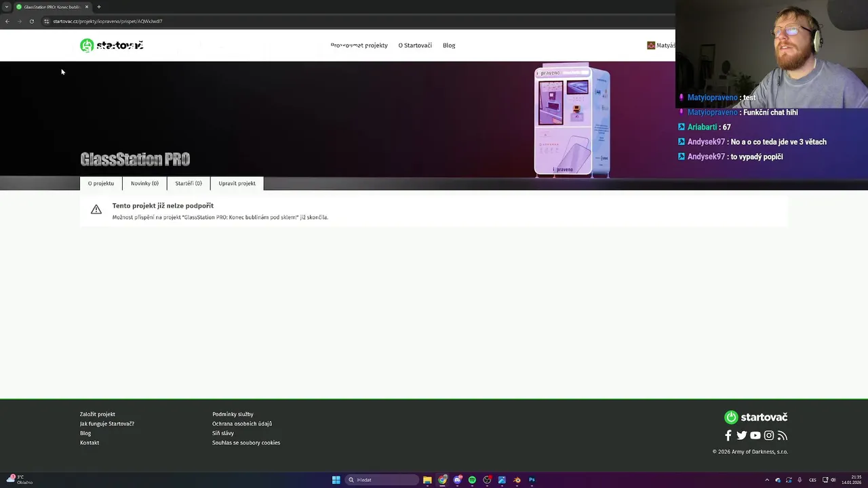Click the Založit projekt footer link
Image resolution: width=868 pixels, height=488 pixels.
[x=98, y=414]
